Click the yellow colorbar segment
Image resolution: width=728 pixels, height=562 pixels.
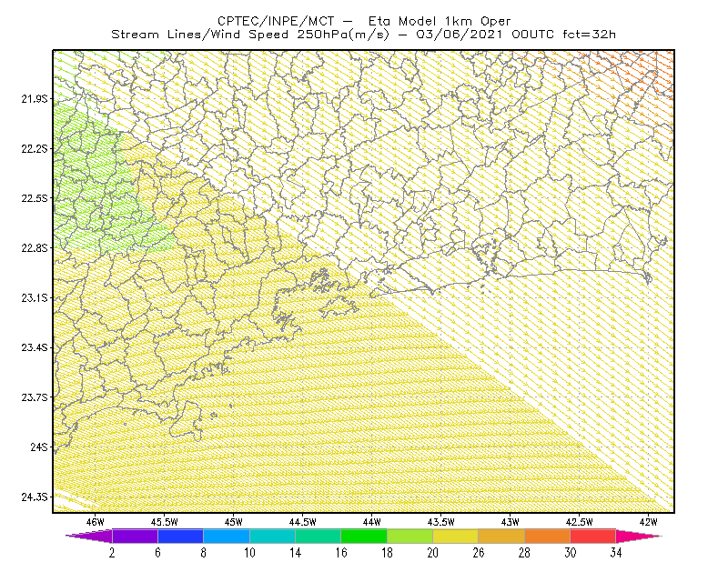coord(456,536)
